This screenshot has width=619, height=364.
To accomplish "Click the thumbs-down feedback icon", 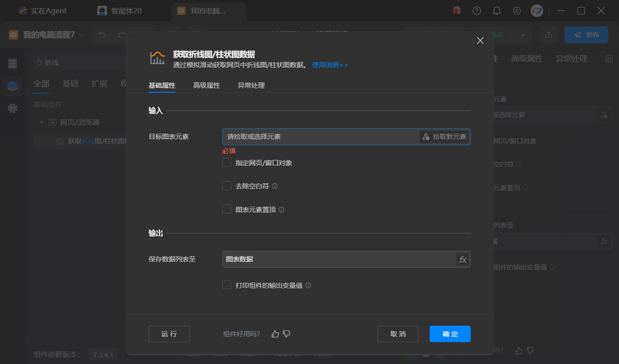I will [287, 334].
